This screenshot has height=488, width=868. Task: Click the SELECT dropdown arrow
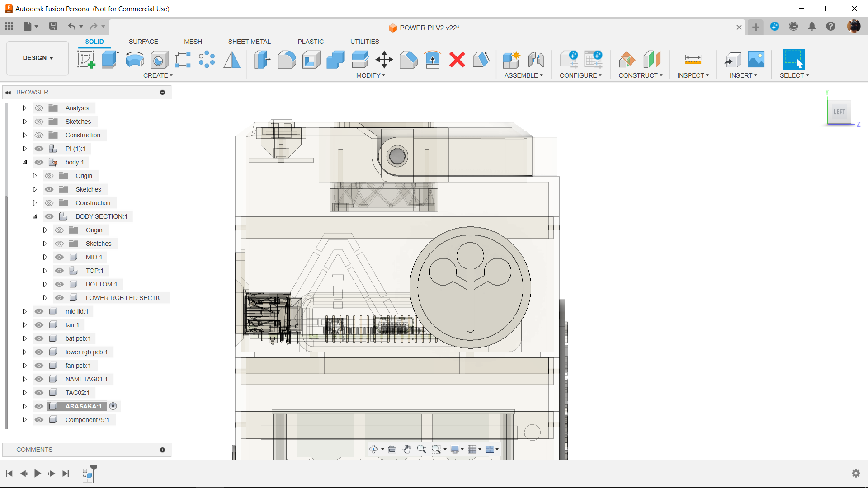click(807, 75)
